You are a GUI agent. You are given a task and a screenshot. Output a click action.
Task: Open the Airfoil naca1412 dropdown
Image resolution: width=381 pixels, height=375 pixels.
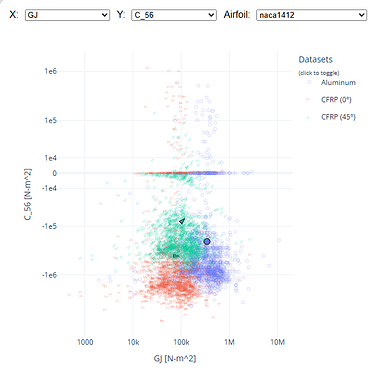[x=311, y=15]
